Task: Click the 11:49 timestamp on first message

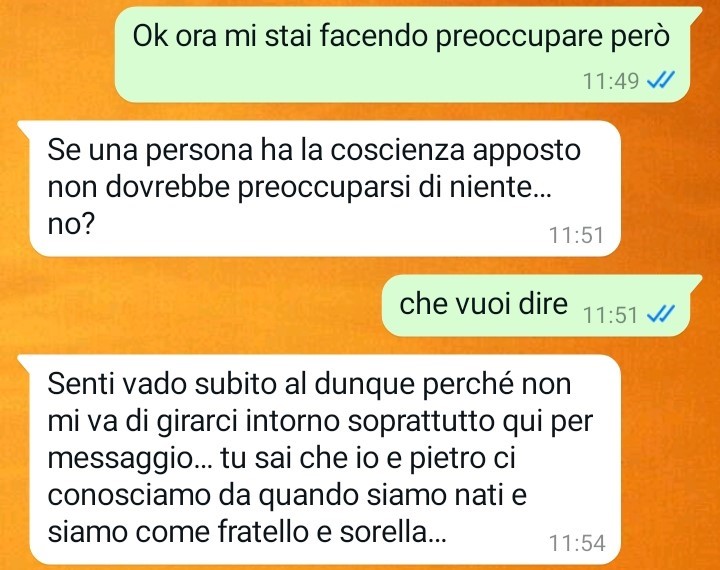Action: [x=611, y=81]
